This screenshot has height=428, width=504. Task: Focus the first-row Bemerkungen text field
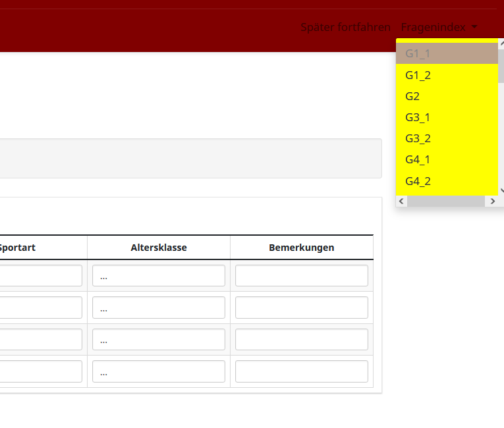point(301,276)
